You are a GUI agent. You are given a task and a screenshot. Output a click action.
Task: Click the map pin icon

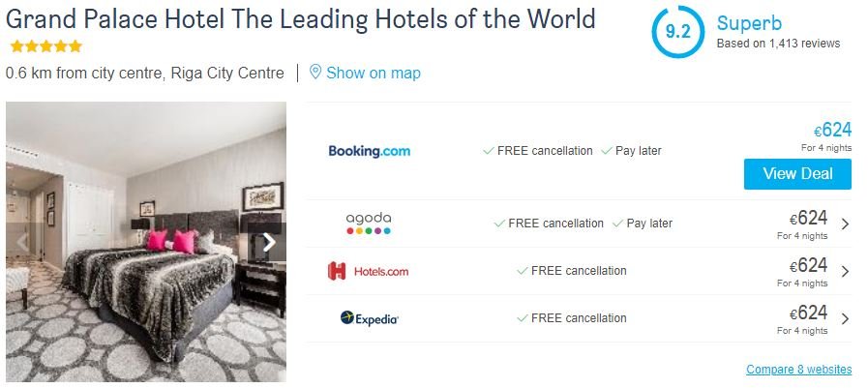pos(314,73)
